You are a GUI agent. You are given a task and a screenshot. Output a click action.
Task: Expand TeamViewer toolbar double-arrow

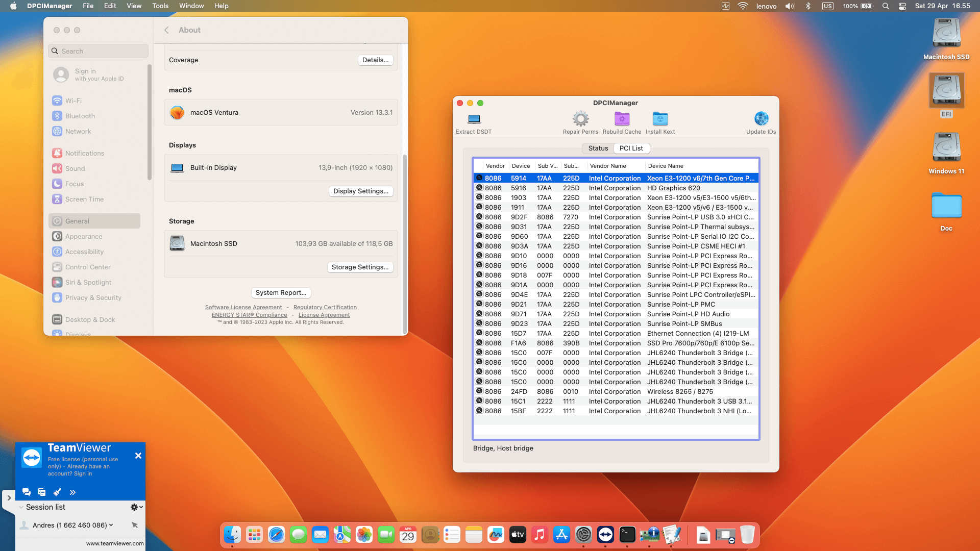click(x=72, y=492)
